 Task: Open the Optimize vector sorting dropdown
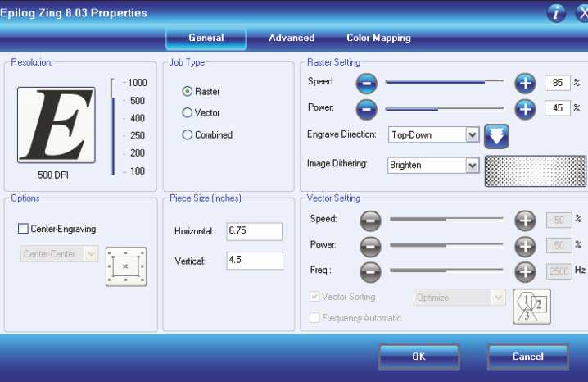click(459, 298)
